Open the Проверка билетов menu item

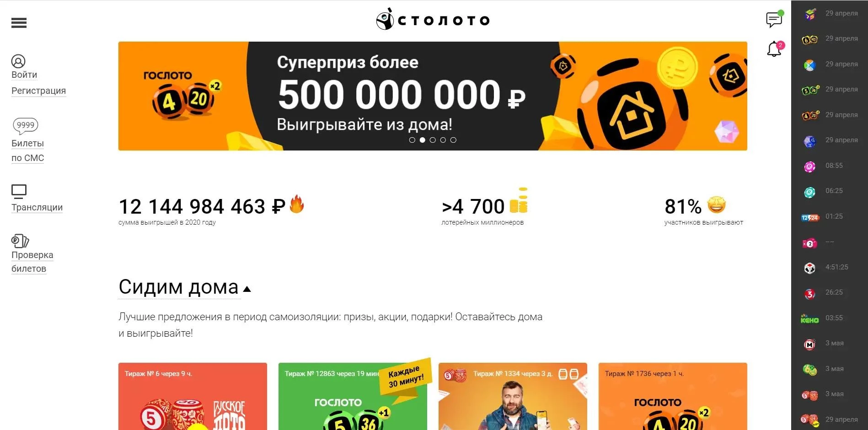click(32, 262)
